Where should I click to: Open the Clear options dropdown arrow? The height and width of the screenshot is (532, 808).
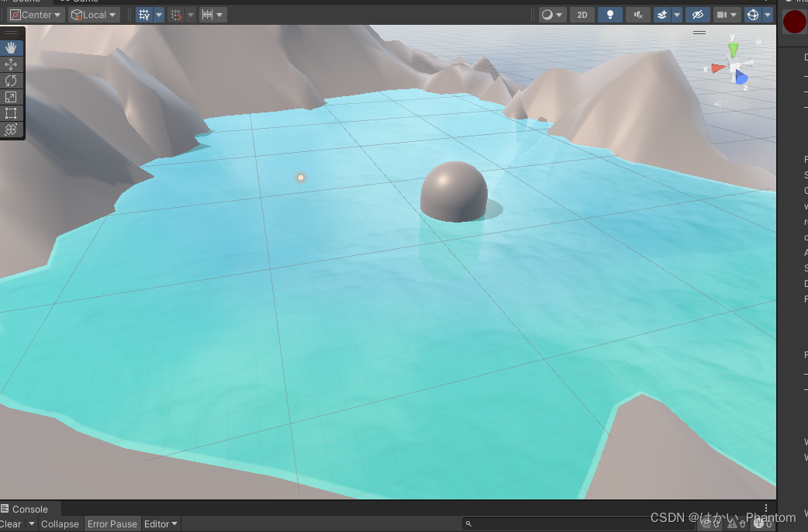click(x=32, y=523)
